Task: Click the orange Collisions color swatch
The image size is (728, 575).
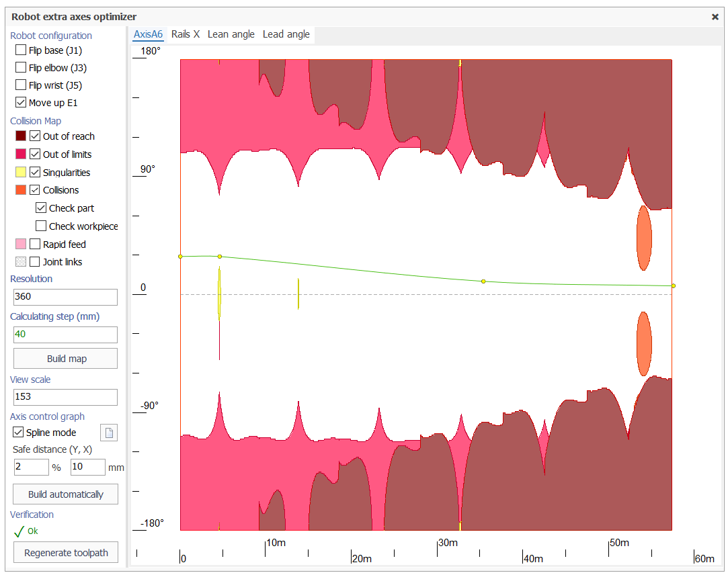Action: click(21, 190)
